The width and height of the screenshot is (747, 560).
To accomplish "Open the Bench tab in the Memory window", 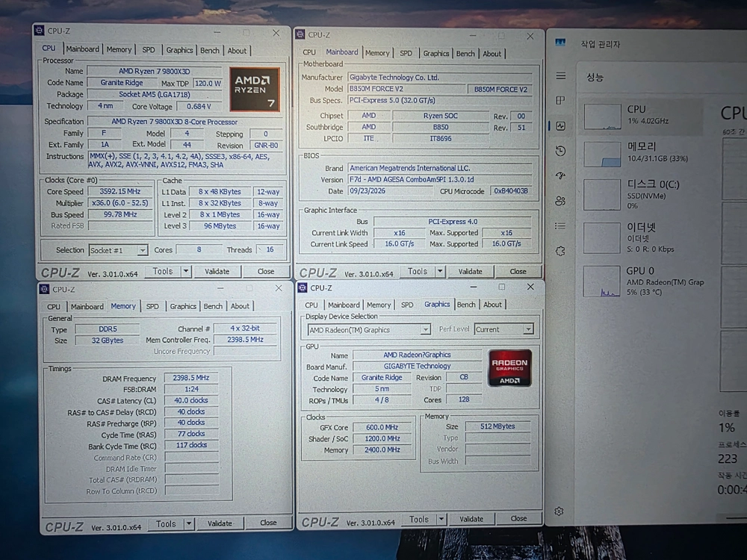I will [x=213, y=306].
